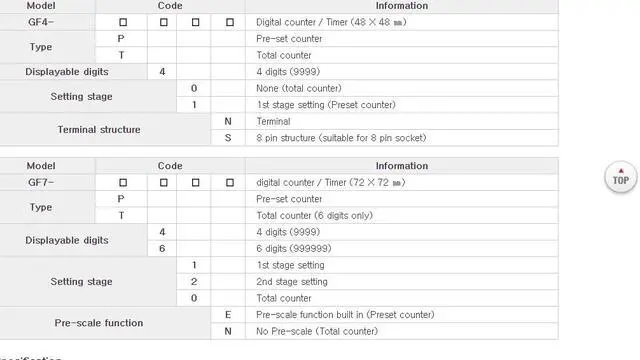
Task: Click '2nd stage setting' information cell
Action: [402, 282]
